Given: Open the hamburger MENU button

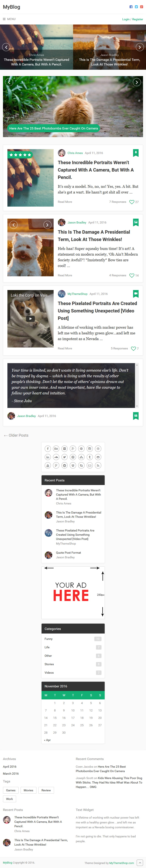Looking at the screenshot, I should tap(9, 19).
